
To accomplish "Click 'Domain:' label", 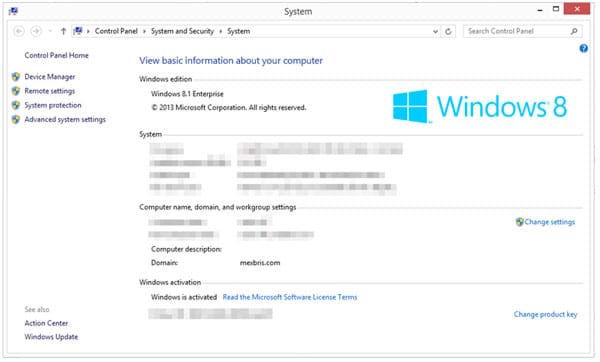I will coord(165,263).
